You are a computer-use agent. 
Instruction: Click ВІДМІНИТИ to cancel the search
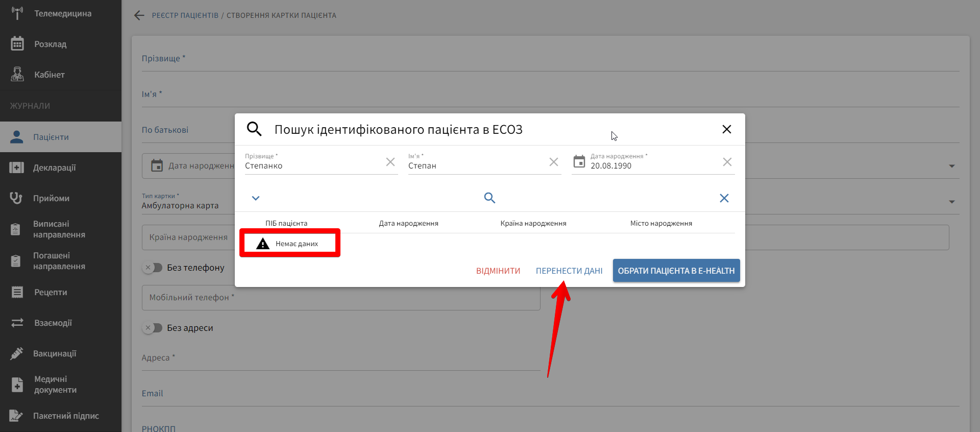pos(498,271)
